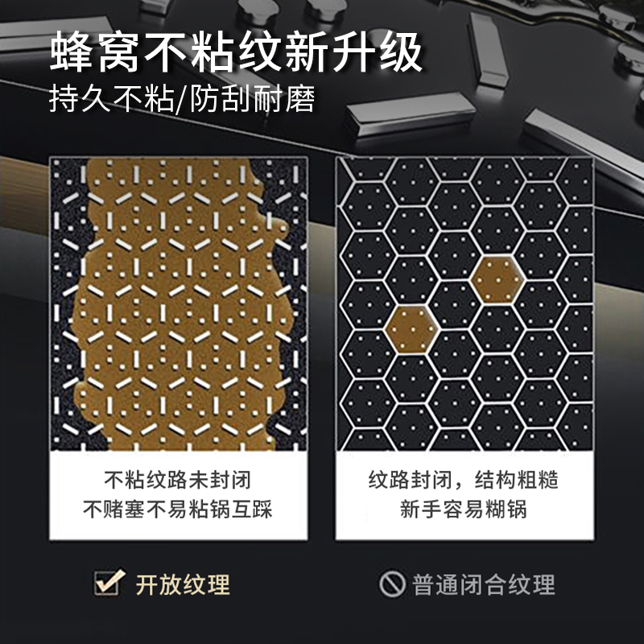The width and height of the screenshot is (644, 644).
Task: Click the white caption box under the left pattern
Action: point(179,496)
